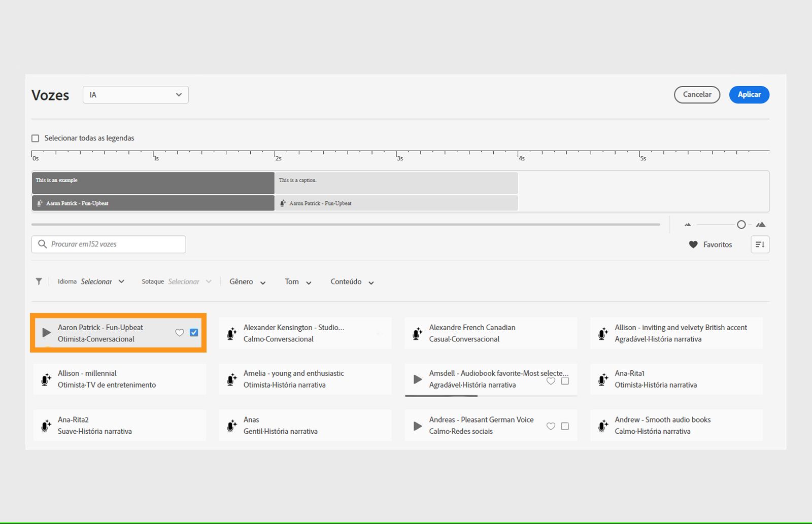Show favorite voices with the Favoritos heart
This screenshot has width=812, height=524.
693,244
